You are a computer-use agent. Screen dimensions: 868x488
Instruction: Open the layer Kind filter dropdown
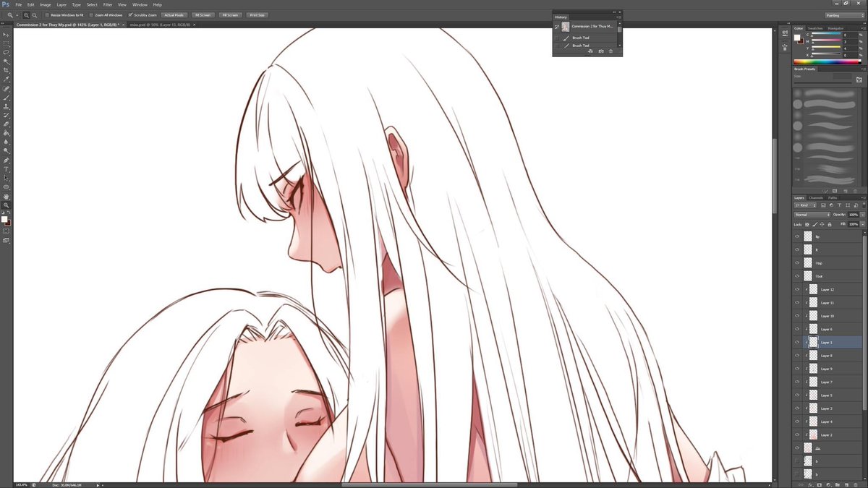[x=806, y=205]
